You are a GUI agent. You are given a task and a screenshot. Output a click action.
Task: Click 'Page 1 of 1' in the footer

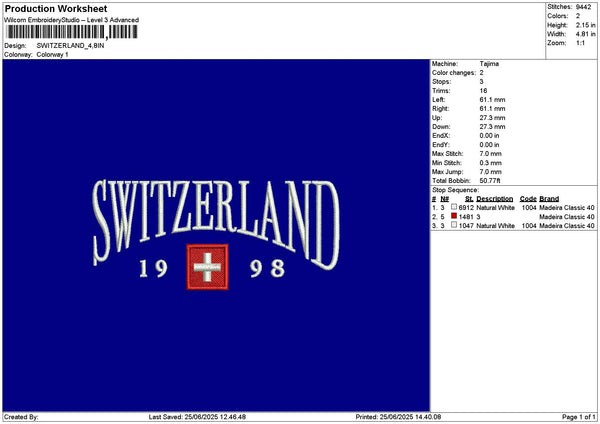(x=579, y=417)
